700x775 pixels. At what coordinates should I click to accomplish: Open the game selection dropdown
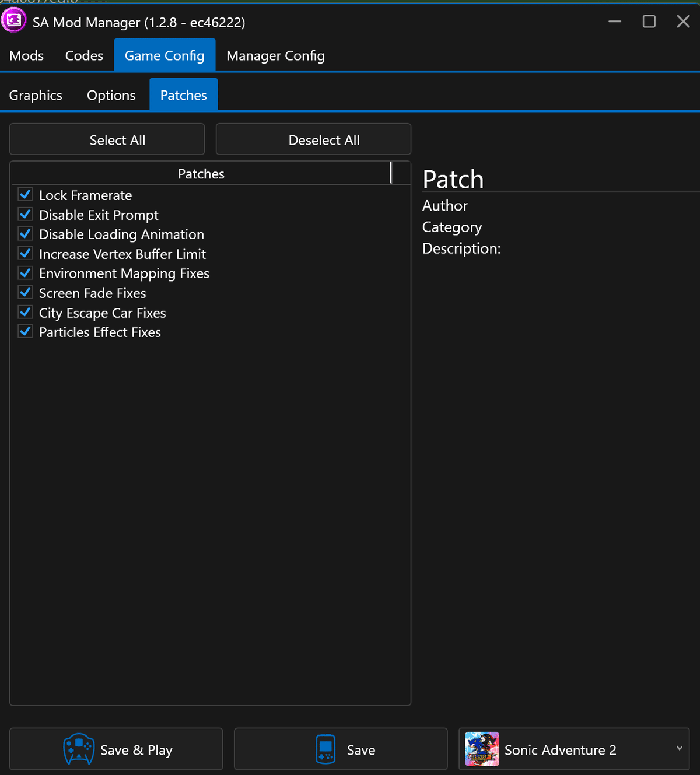coord(678,748)
